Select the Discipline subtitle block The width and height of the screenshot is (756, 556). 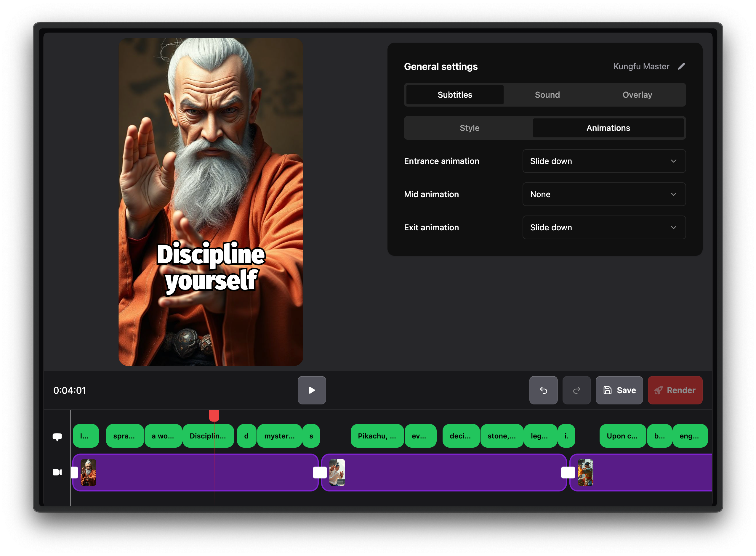[x=208, y=436]
